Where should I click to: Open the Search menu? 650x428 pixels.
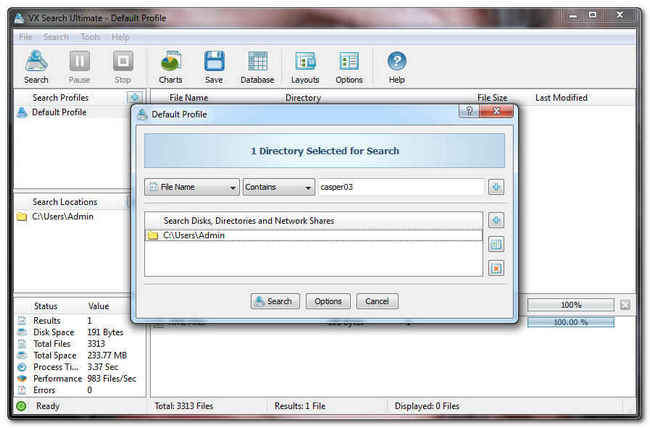coord(56,37)
